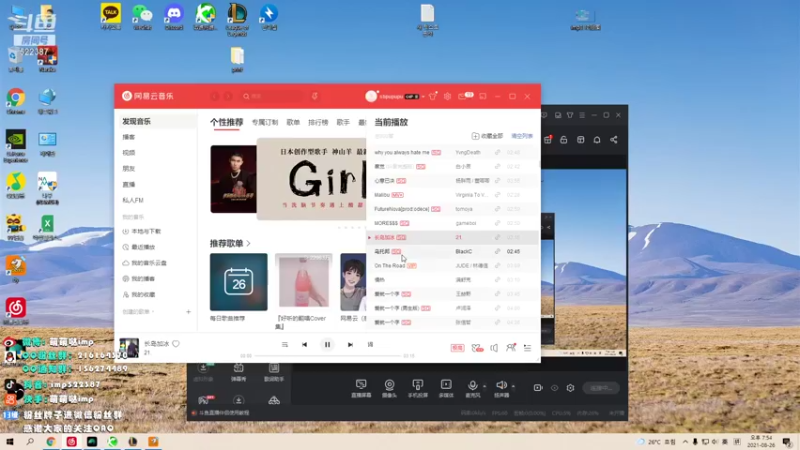Add a new playlist with plus icon
The image size is (800, 450).
pyautogui.click(x=188, y=312)
